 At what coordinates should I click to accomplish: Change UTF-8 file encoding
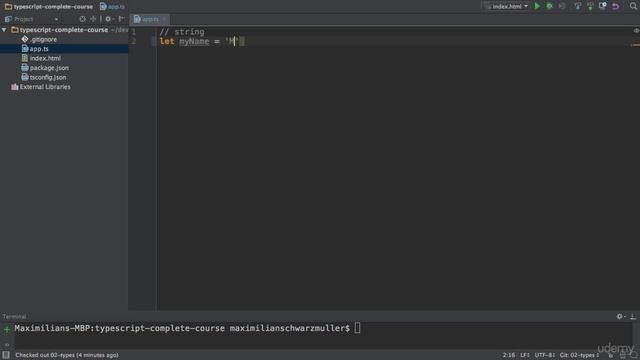pyautogui.click(x=544, y=355)
